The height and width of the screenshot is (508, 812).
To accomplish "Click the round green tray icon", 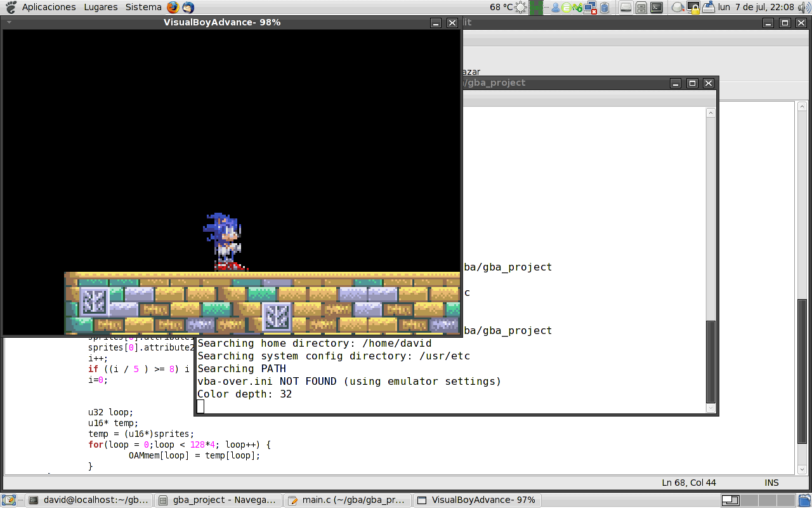I will click(x=566, y=8).
